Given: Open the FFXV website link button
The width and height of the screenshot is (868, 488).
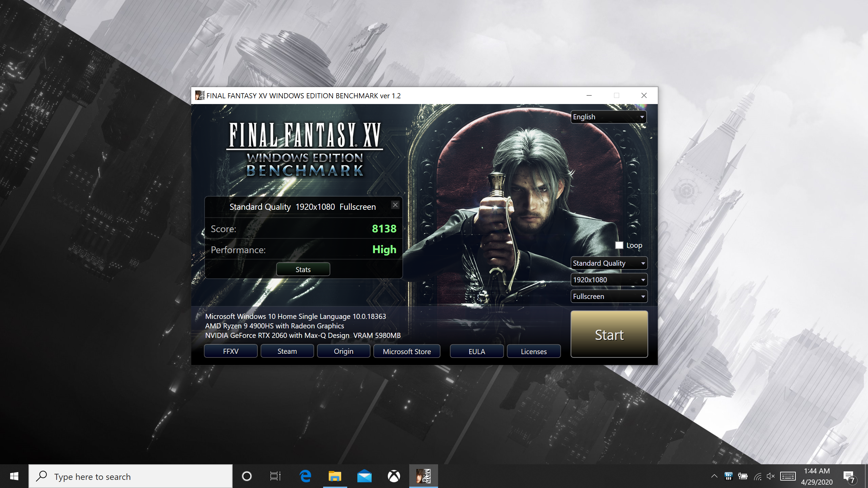Looking at the screenshot, I should (x=231, y=351).
